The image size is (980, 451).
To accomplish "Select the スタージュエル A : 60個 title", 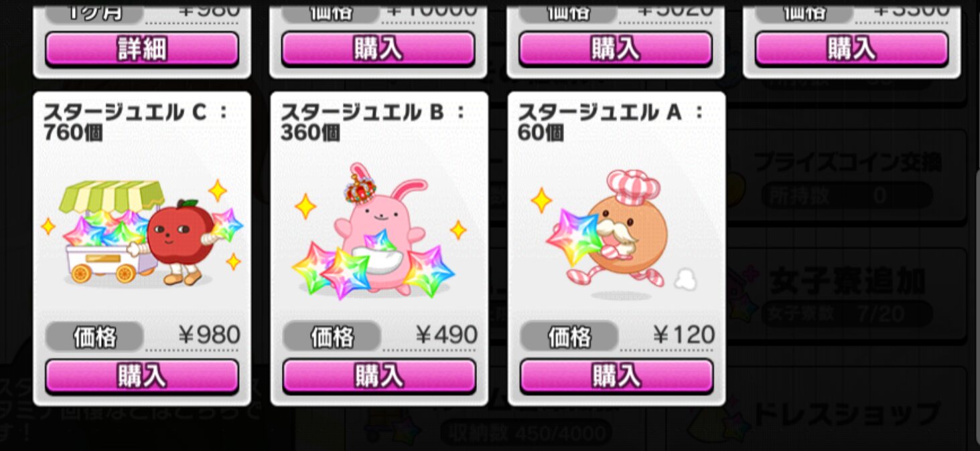I will [610, 122].
